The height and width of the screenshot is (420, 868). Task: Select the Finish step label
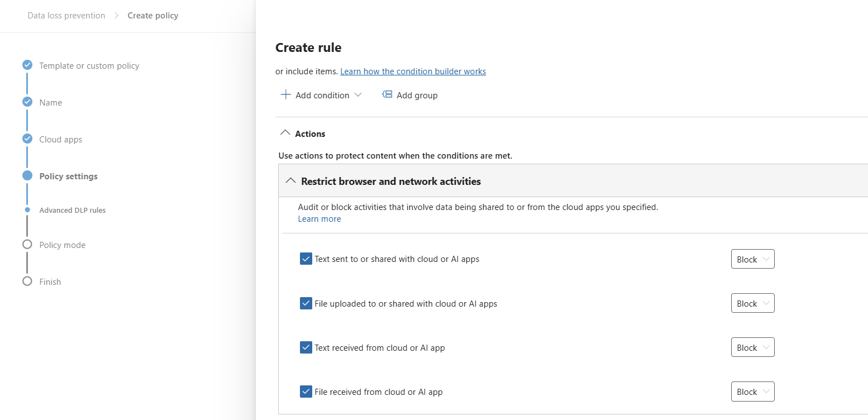click(x=50, y=281)
